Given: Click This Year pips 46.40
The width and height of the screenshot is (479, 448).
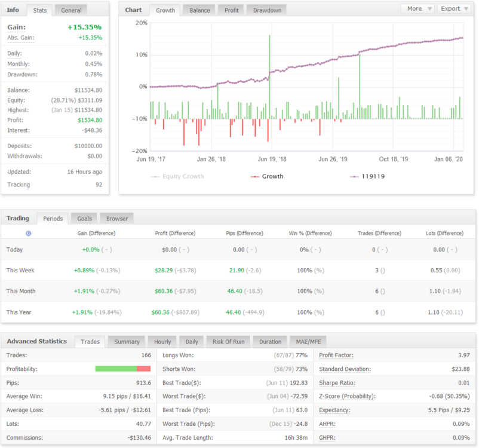Looking at the screenshot, I should [x=234, y=312].
